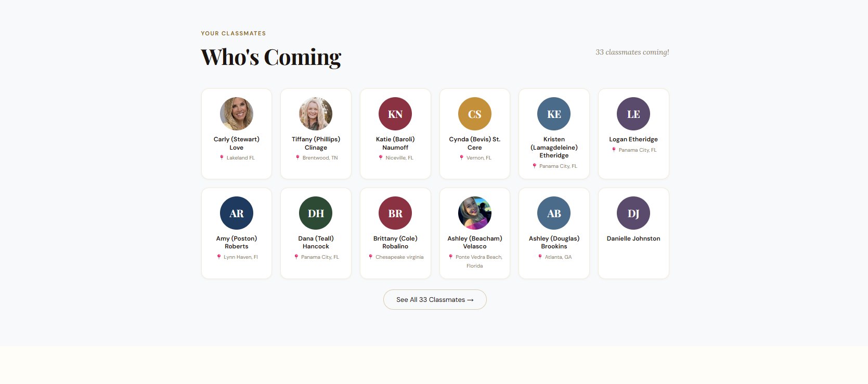The width and height of the screenshot is (868, 384).
Task: Click the Vernon, FL location text
Action: pyautogui.click(x=479, y=158)
